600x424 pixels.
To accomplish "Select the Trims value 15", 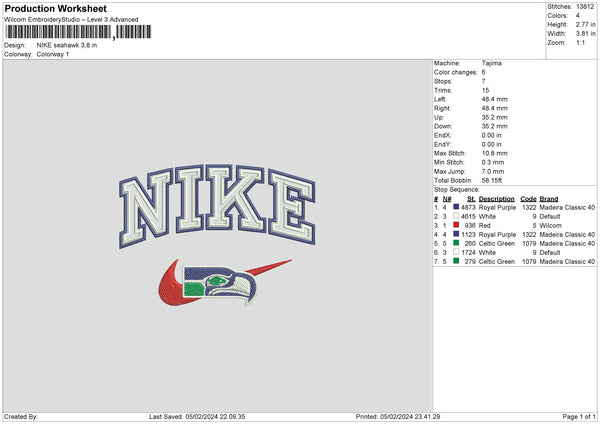I will (485, 90).
